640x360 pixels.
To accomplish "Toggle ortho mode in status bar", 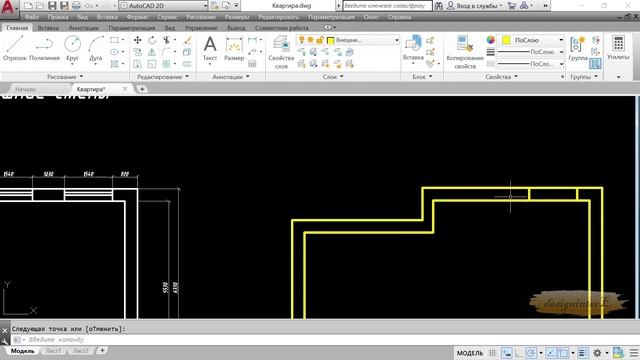I will pyautogui.click(x=519, y=353).
